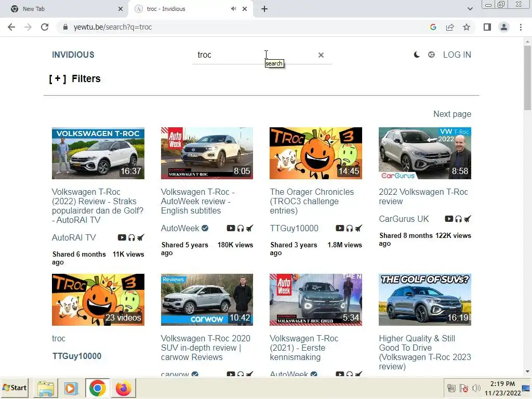Audio mode headphones icon for CarGurus UK video
The width and height of the screenshot is (532, 399).
pyautogui.click(x=458, y=219)
